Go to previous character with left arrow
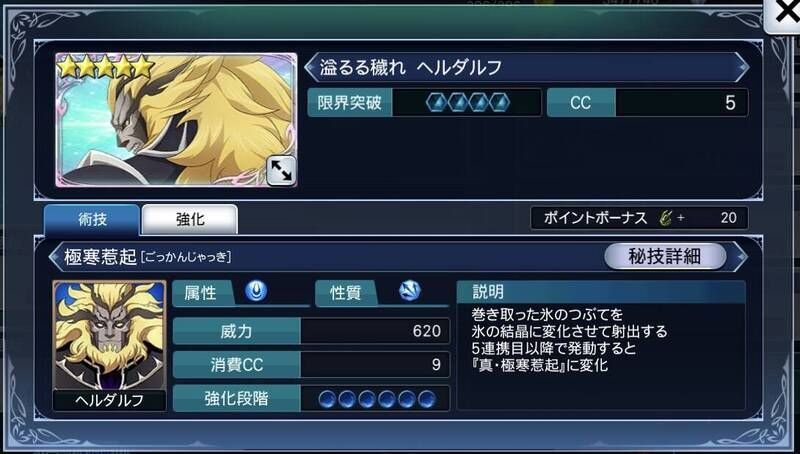Viewport: 800px width, 454px height. 310,67
